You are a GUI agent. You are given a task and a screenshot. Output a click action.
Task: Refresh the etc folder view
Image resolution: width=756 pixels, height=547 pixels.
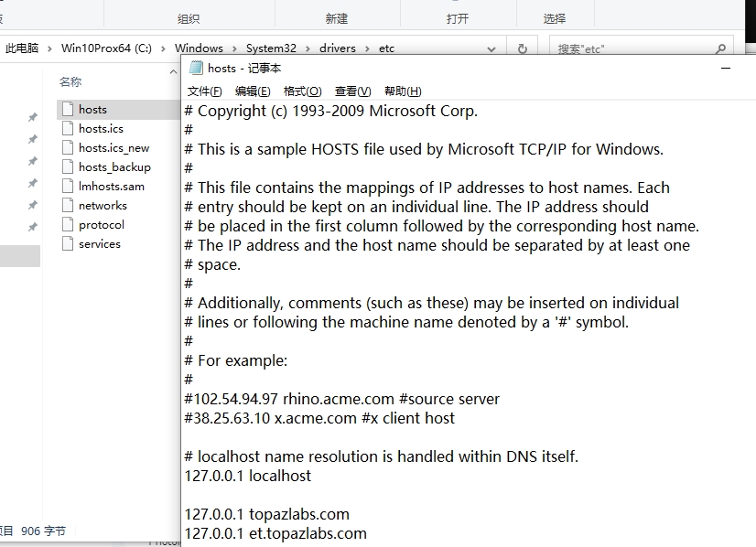click(523, 48)
